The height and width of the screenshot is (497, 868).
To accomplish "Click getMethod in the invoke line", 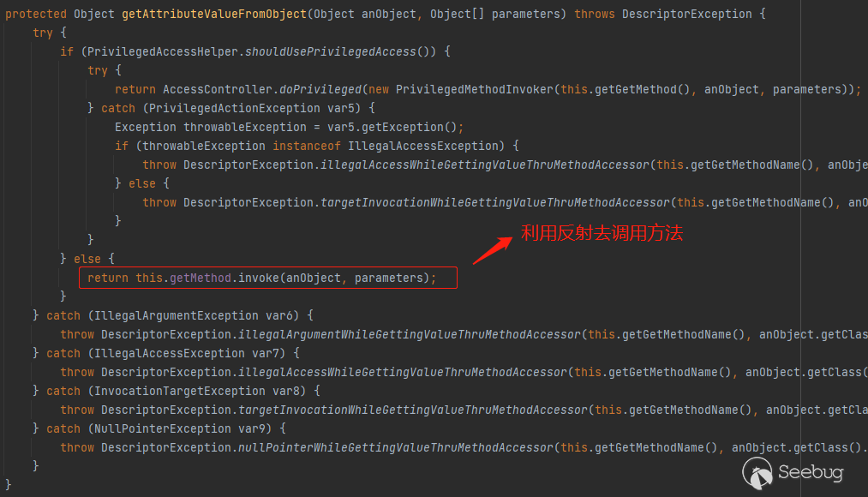I will (x=201, y=278).
